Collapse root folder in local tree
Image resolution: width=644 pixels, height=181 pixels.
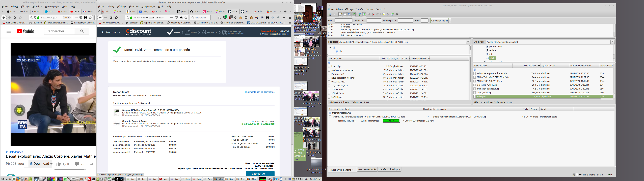(330, 47)
